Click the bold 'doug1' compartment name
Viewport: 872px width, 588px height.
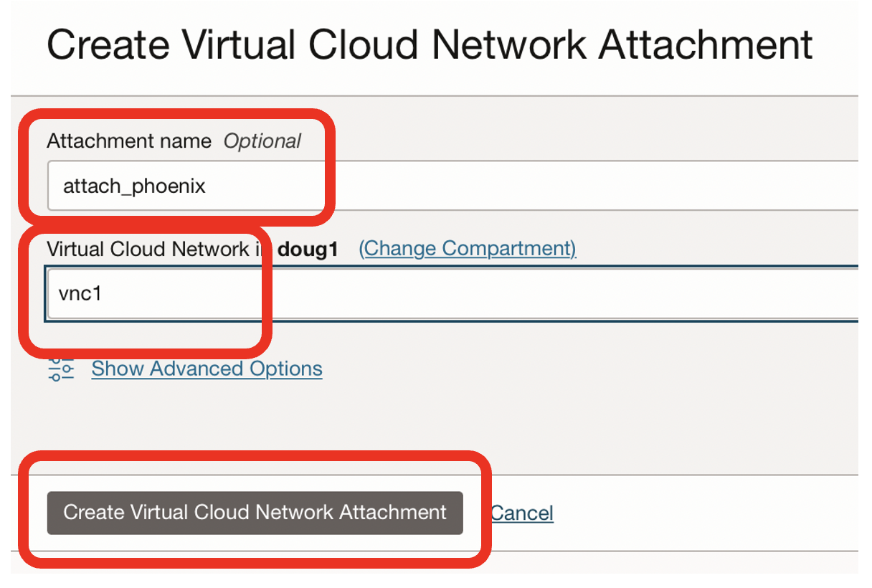pyautogui.click(x=308, y=249)
